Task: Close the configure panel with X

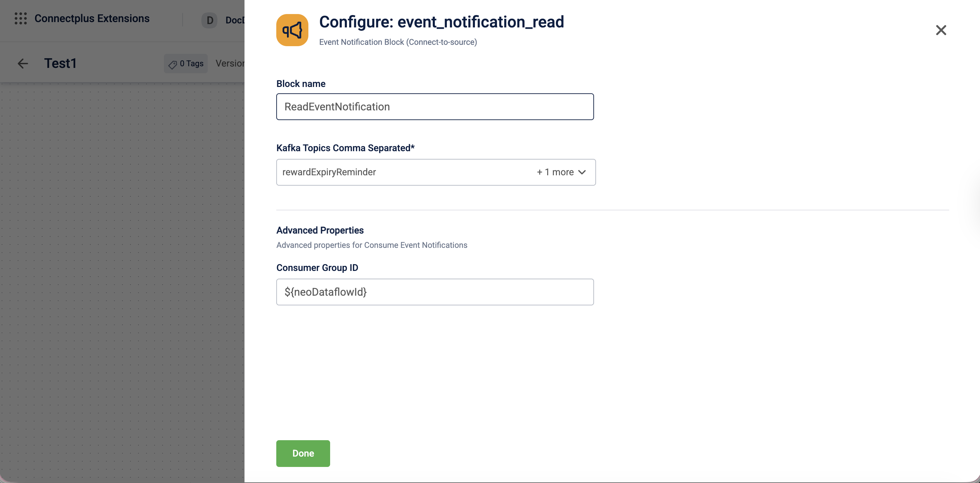Action: 941,30
